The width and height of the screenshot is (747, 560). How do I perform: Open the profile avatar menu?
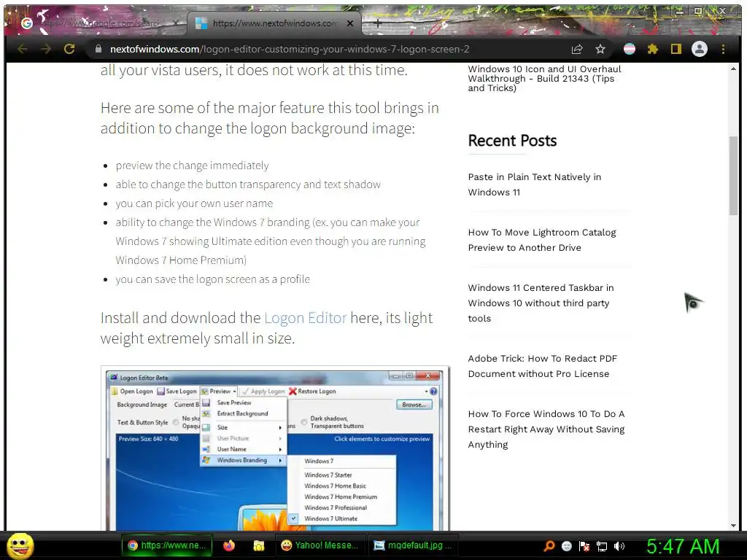pos(700,49)
